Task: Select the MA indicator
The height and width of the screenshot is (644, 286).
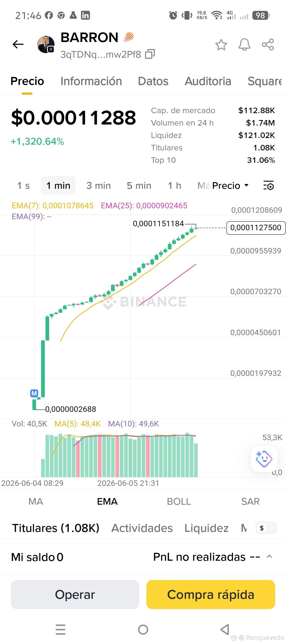Action: (x=36, y=502)
